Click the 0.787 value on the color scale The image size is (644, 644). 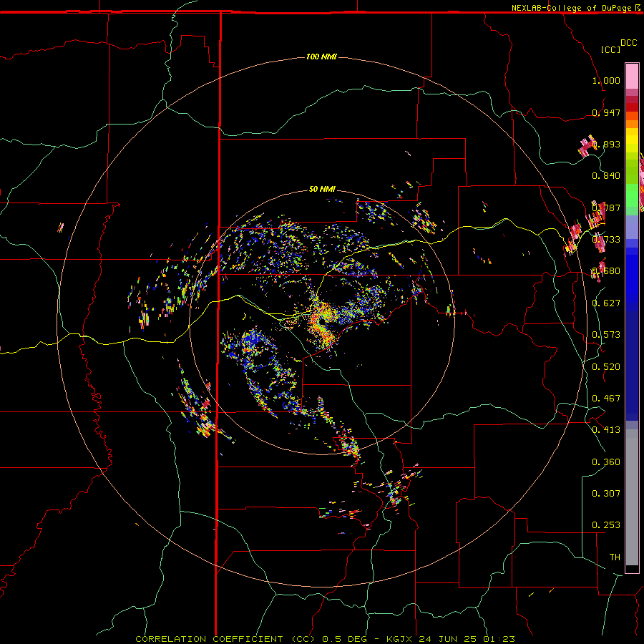click(x=606, y=208)
